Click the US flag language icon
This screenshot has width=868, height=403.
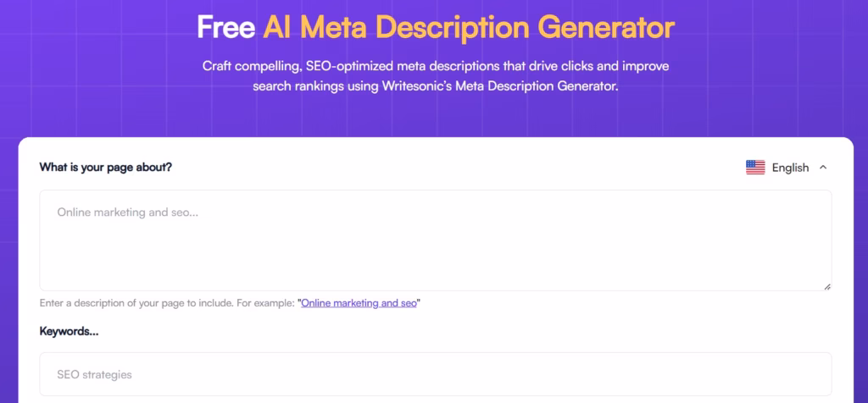click(x=755, y=168)
